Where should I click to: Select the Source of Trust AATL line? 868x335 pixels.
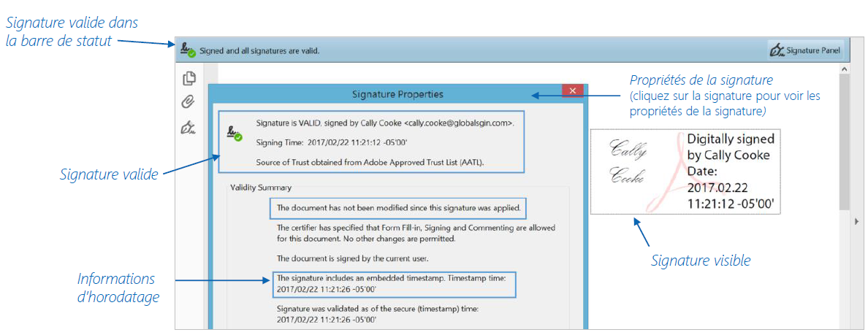point(370,161)
